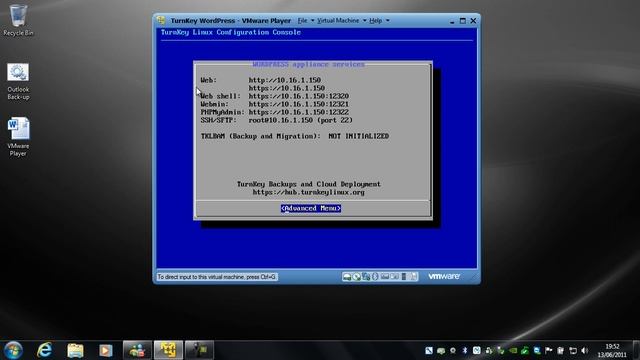
Task: Select the Outlook Back-up desktop icon
Action: 18,82
